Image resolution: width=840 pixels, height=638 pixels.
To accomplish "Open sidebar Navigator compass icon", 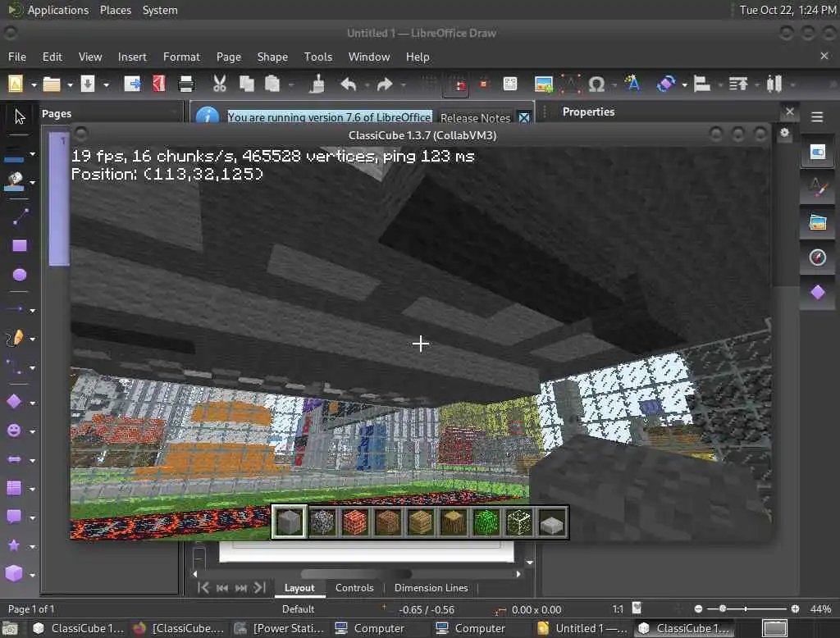I will click(818, 257).
